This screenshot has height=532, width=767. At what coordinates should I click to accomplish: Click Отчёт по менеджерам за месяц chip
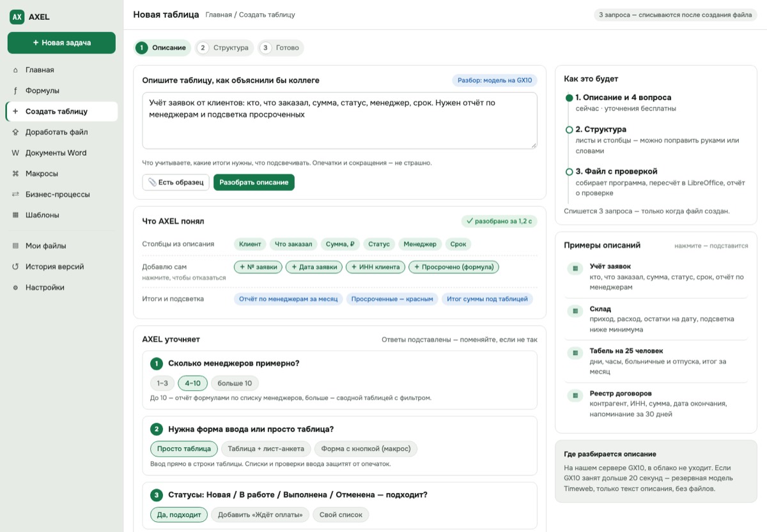point(288,299)
